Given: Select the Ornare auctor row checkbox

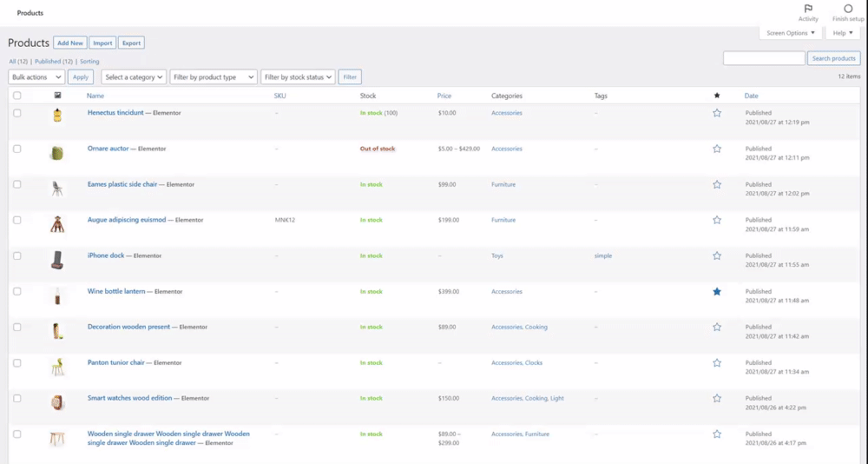Looking at the screenshot, I should 17,149.
